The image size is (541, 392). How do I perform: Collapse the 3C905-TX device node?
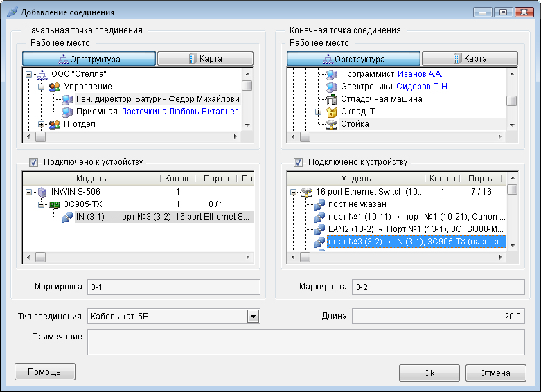point(41,204)
